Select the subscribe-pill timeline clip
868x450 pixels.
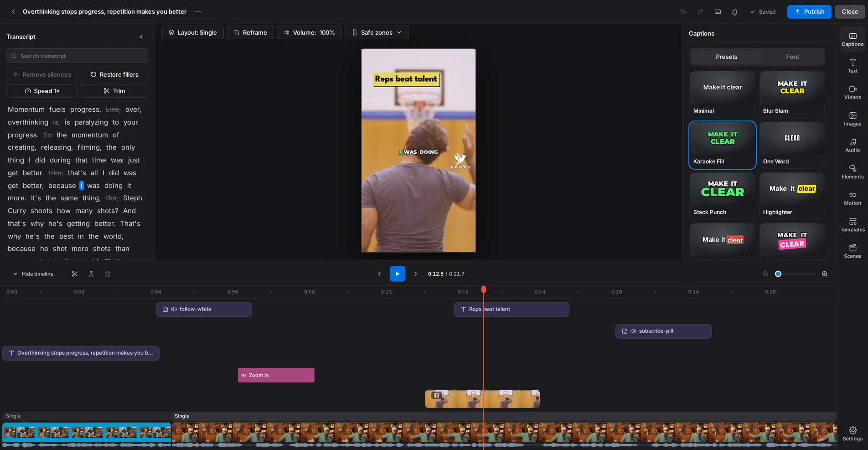[663, 331]
